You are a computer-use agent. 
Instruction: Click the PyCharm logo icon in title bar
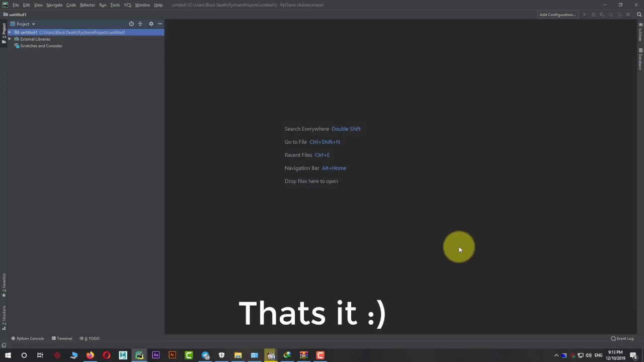click(x=5, y=5)
